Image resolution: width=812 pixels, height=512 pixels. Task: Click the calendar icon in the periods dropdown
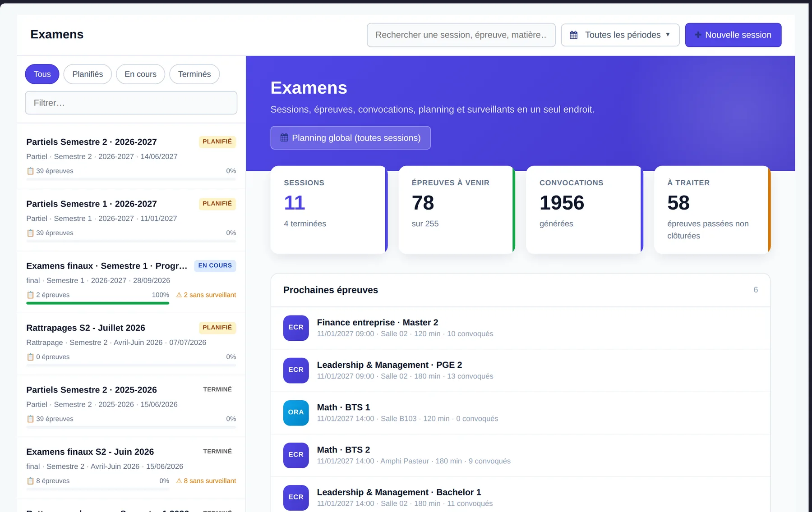coord(573,35)
